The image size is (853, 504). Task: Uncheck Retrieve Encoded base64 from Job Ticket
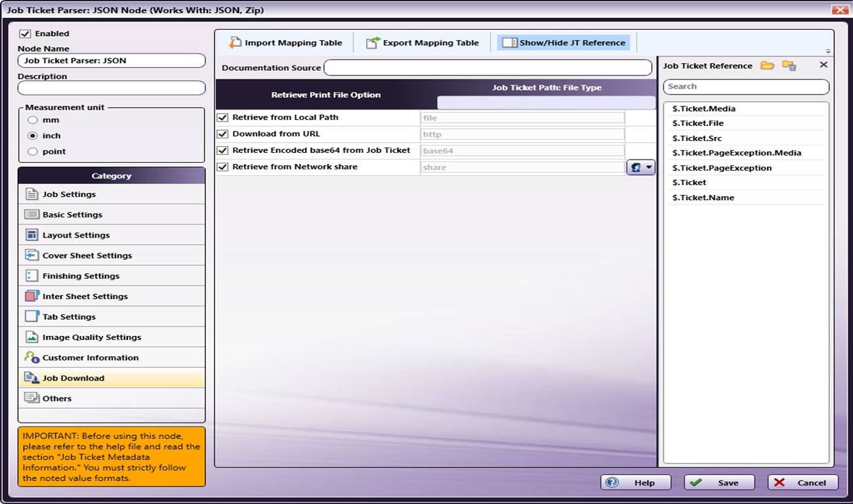coord(222,150)
